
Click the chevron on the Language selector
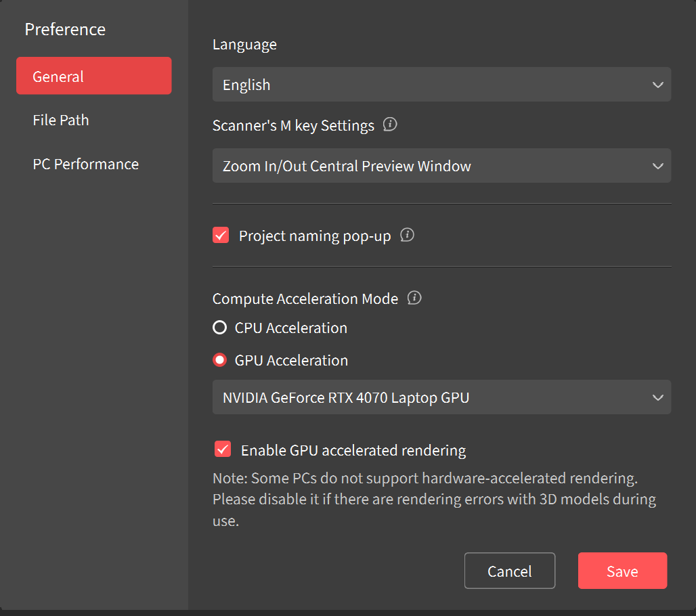(657, 85)
